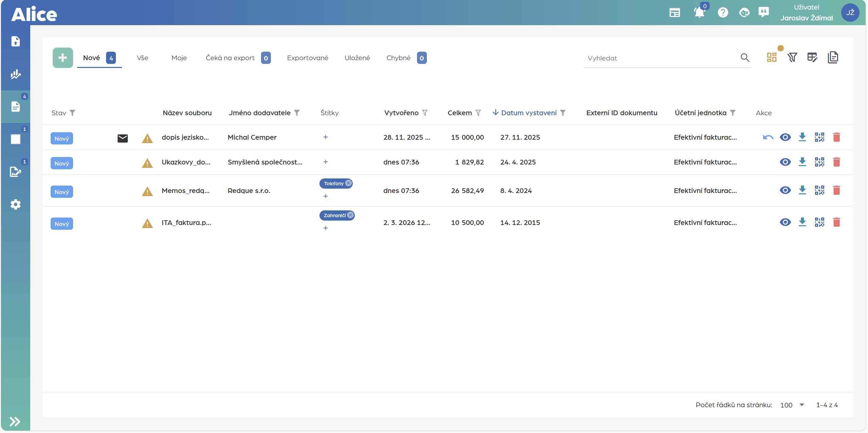Switch to the Exportované tab
The width and height of the screenshot is (868, 433).
coord(307,58)
